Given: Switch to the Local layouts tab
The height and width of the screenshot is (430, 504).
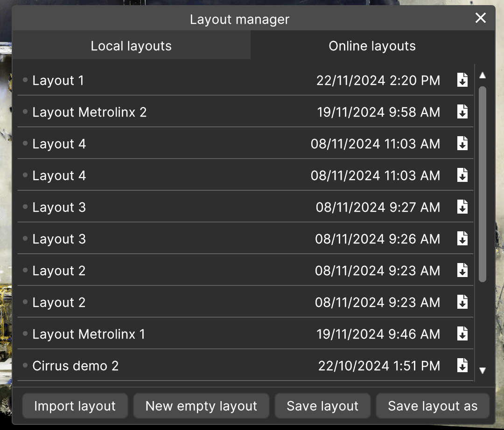Looking at the screenshot, I should tap(131, 46).
